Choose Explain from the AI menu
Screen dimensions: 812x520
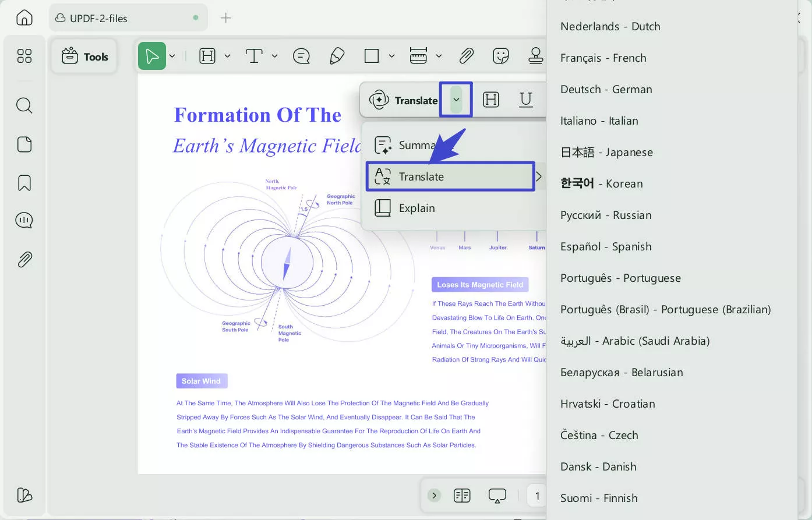[416, 208]
